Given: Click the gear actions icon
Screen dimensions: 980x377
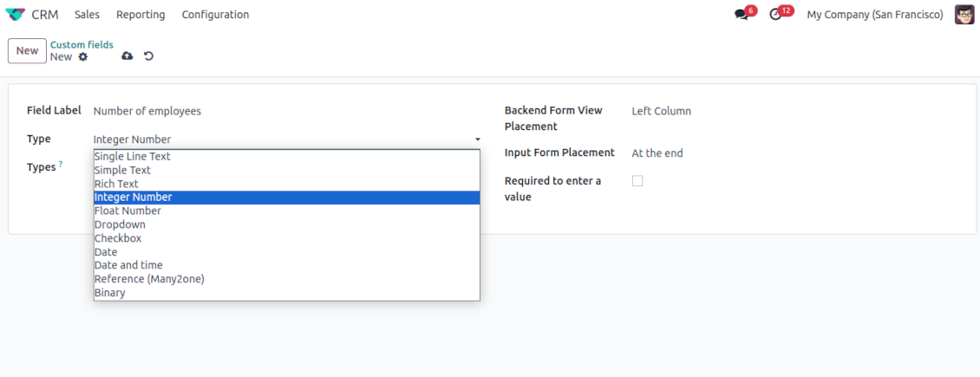Looking at the screenshot, I should tap(83, 56).
